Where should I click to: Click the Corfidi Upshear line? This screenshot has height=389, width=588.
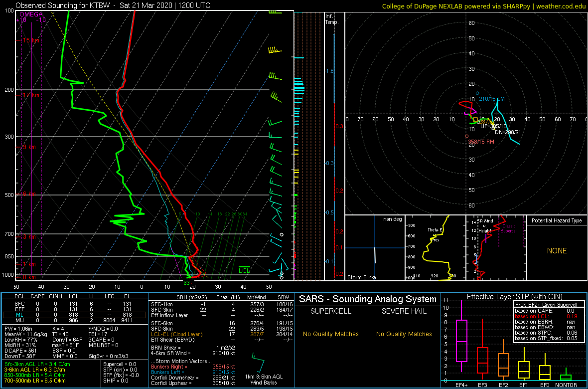[x=193, y=383]
